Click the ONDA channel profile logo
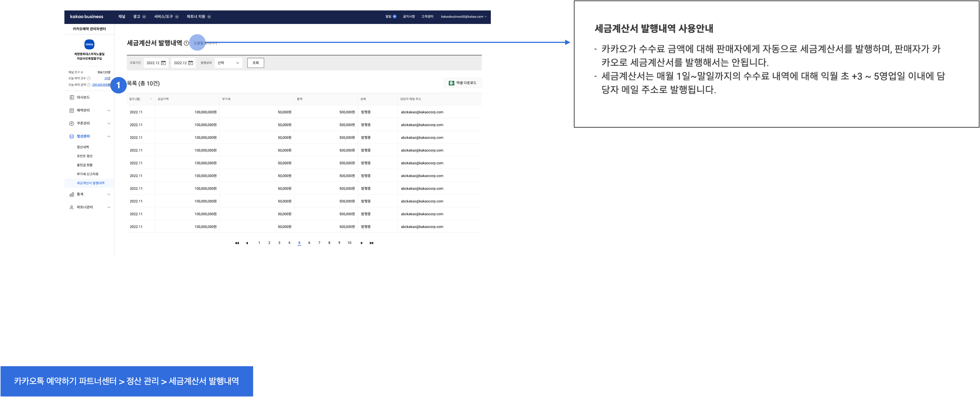The height and width of the screenshot is (397, 980). (89, 44)
